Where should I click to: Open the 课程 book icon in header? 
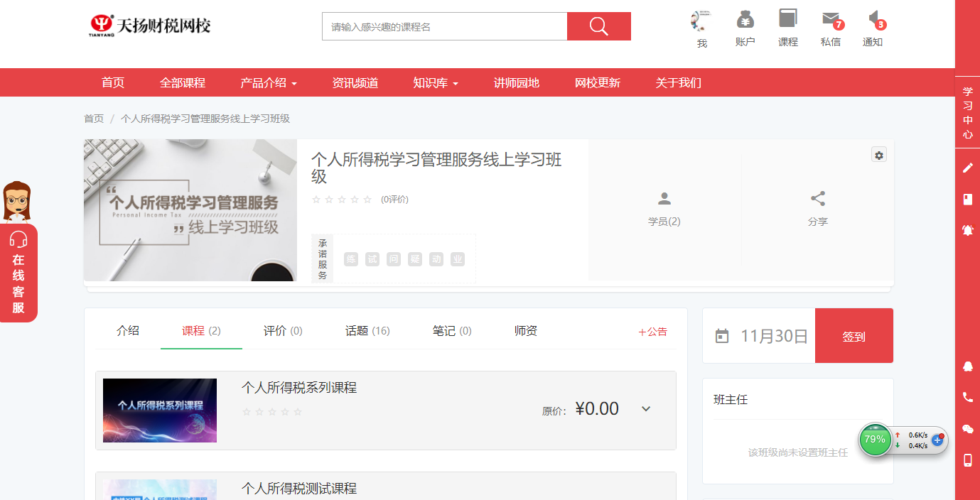click(x=787, y=19)
